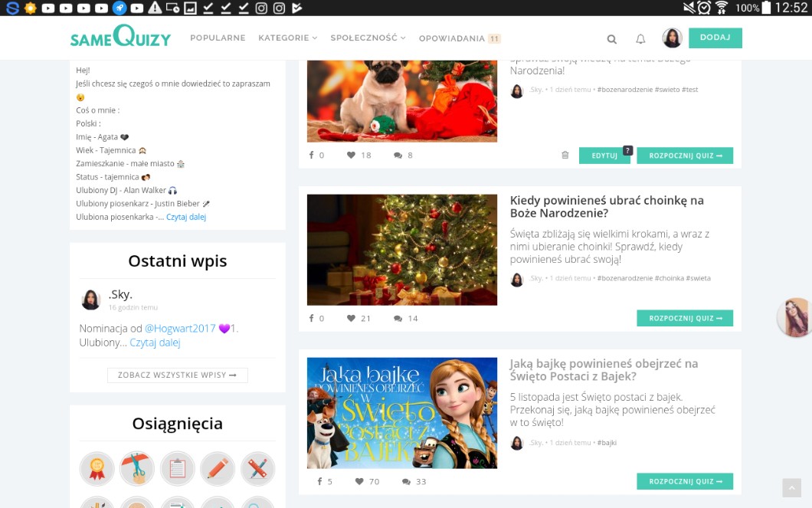The height and width of the screenshot is (508, 812).
Task: Click the Facebook share icon on the pug quiz
Action: tap(312, 156)
